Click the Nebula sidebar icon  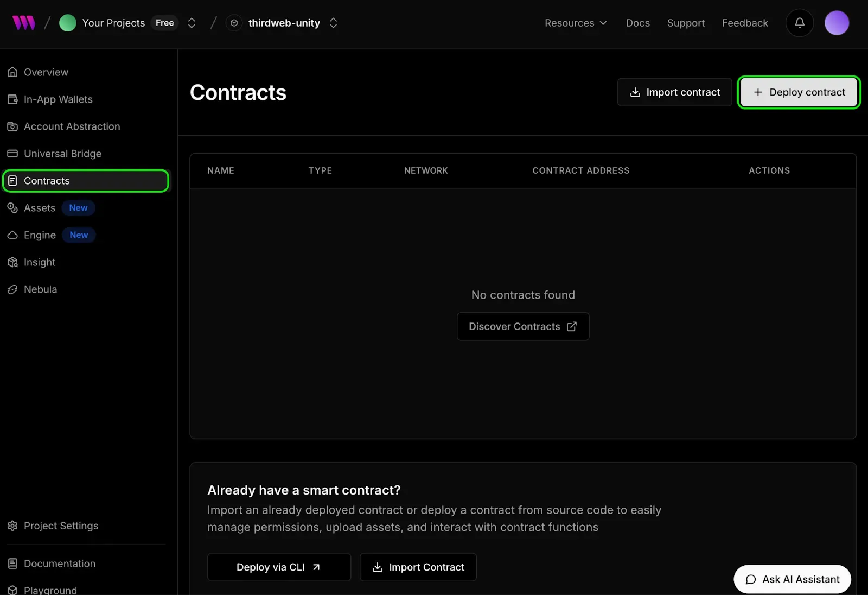12,289
